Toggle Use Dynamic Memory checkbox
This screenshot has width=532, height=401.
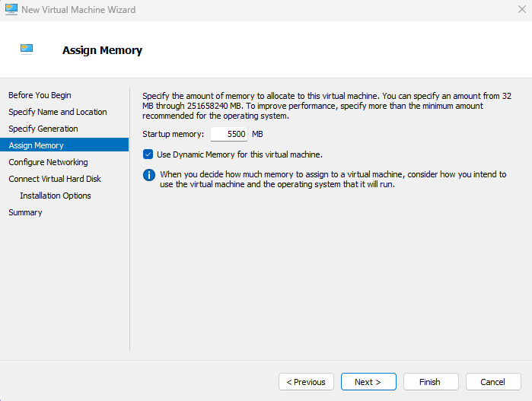point(148,154)
